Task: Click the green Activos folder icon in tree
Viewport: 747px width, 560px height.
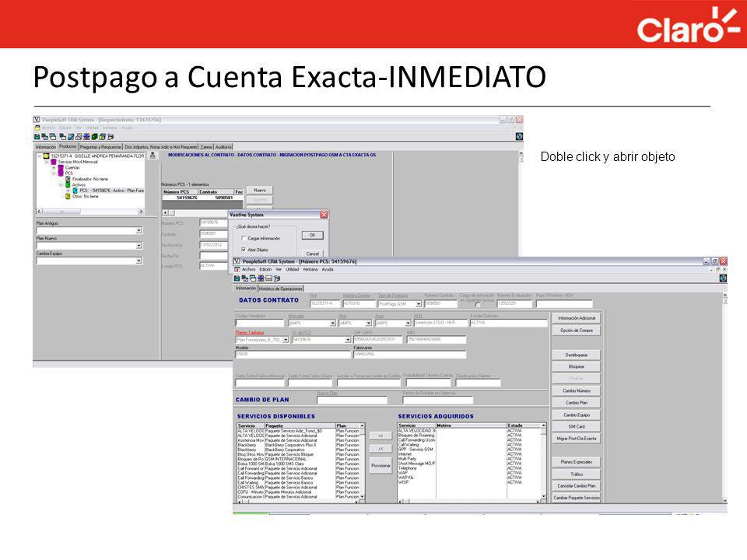Action: [x=68, y=185]
